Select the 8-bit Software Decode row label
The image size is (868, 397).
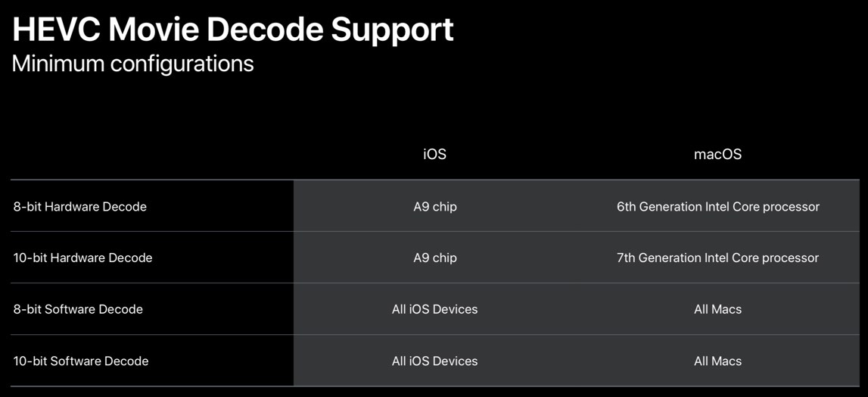78,309
